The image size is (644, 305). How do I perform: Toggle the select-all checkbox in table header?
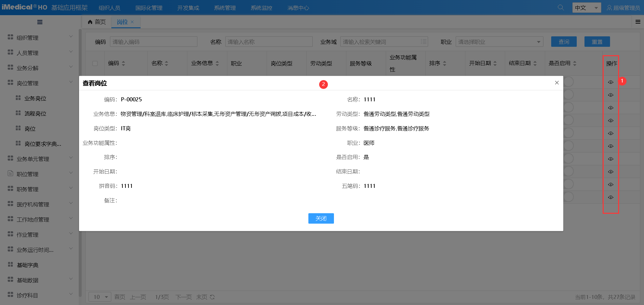[95, 63]
